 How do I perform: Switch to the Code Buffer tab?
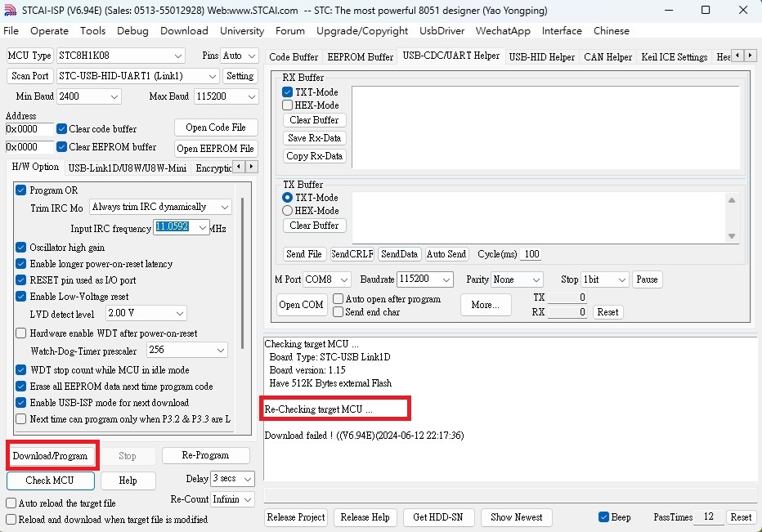point(294,57)
